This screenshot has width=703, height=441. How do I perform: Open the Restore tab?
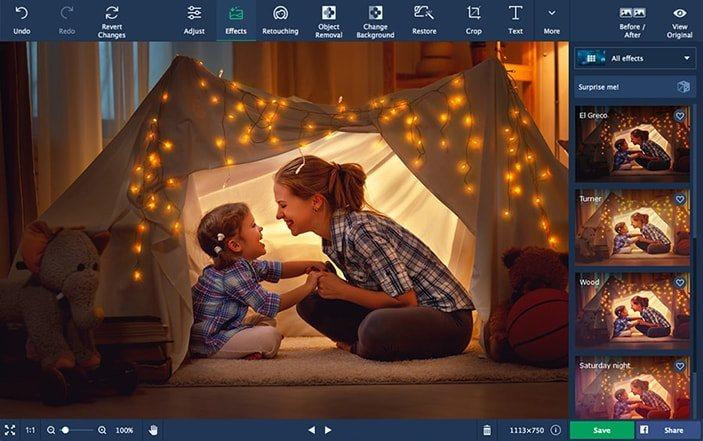tap(424, 19)
